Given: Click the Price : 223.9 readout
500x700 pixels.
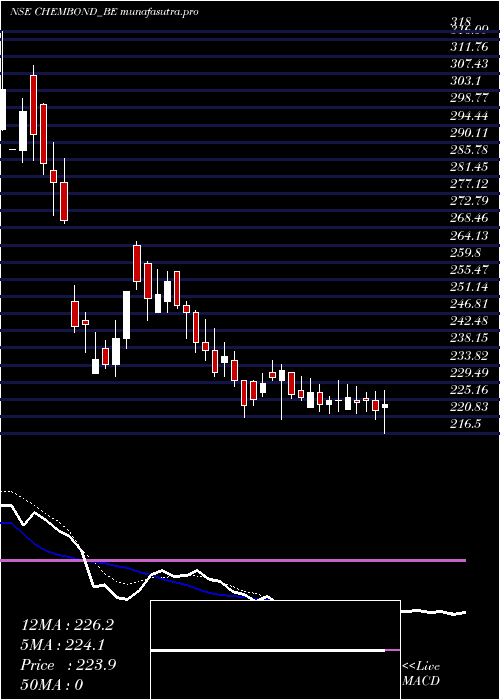Looking at the screenshot, I should pyautogui.click(x=68, y=665).
